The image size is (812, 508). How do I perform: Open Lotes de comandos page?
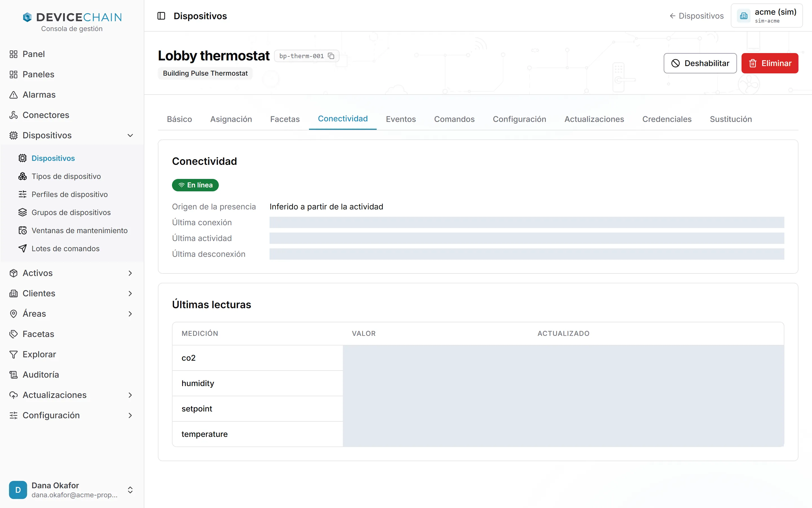click(65, 249)
